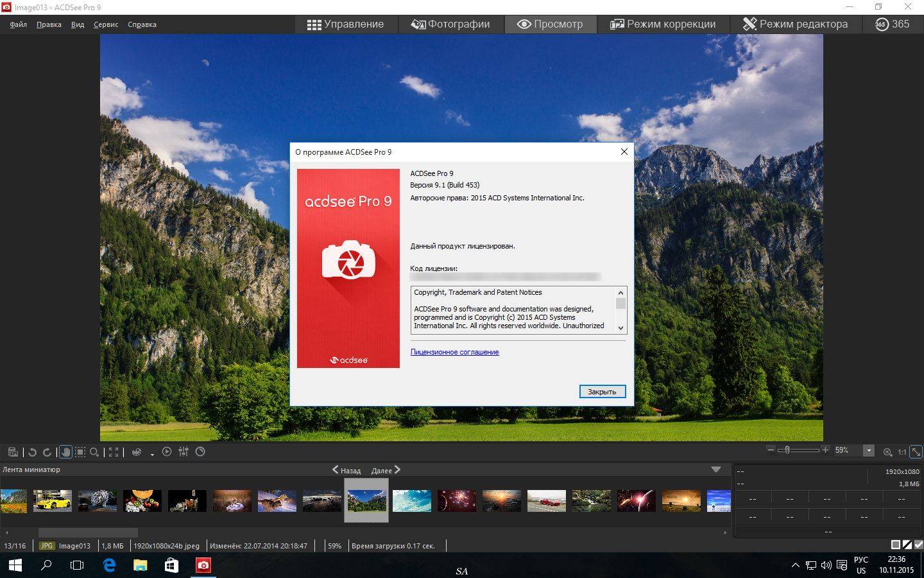Select the red space nebula thumbnail
The width and height of the screenshot is (924, 578).
click(456, 501)
